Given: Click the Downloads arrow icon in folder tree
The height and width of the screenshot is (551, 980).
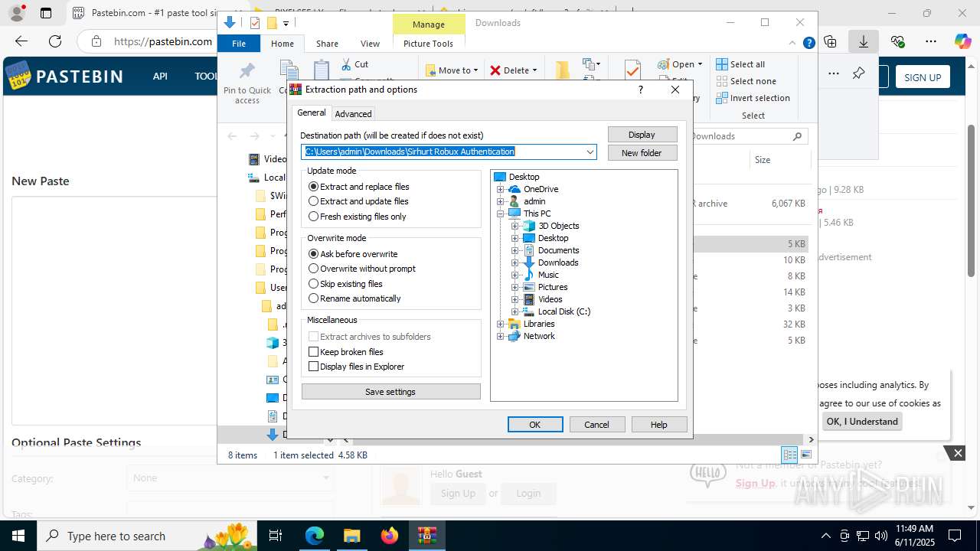Looking at the screenshot, I should click(529, 262).
